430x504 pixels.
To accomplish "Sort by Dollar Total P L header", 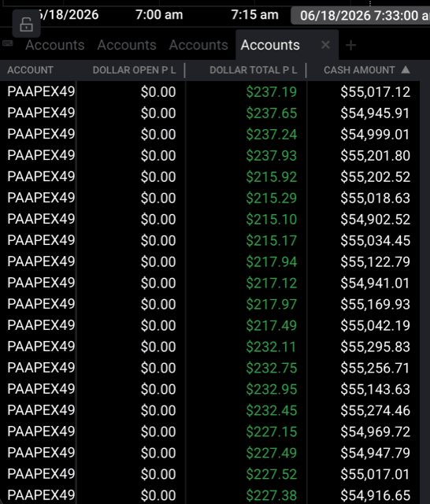I will [x=253, y=70].
